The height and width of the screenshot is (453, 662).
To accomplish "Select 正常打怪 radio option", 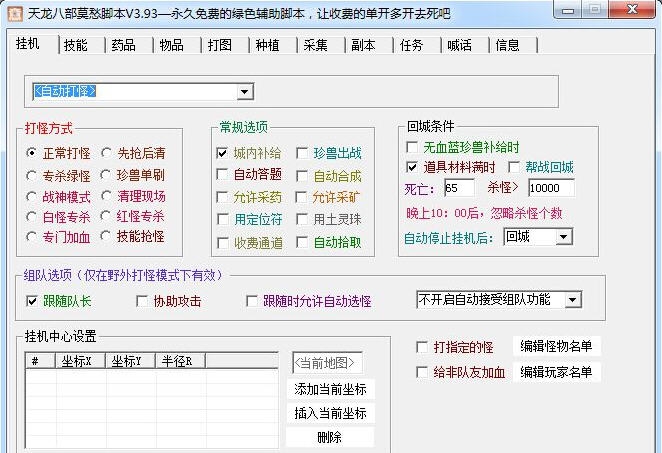I will [31, 153].
